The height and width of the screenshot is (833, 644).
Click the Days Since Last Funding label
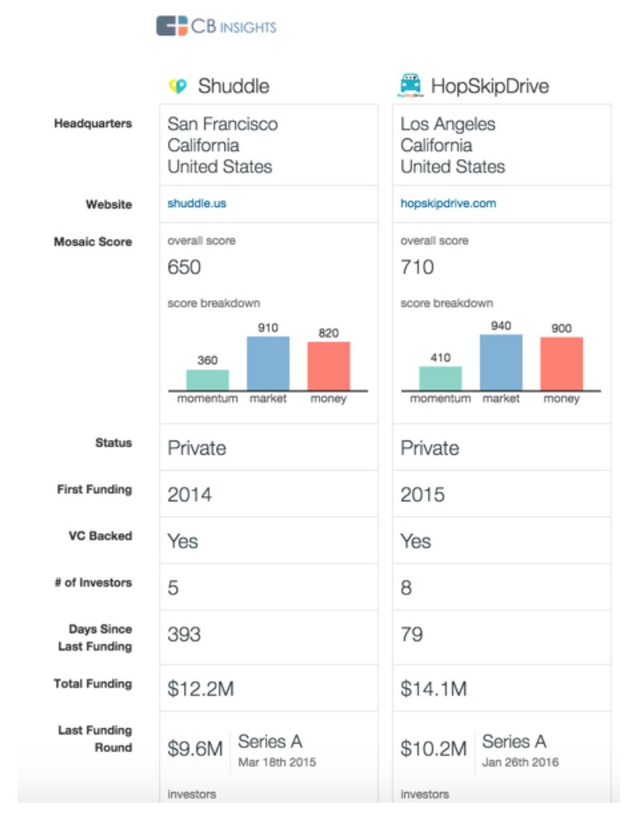95,637
